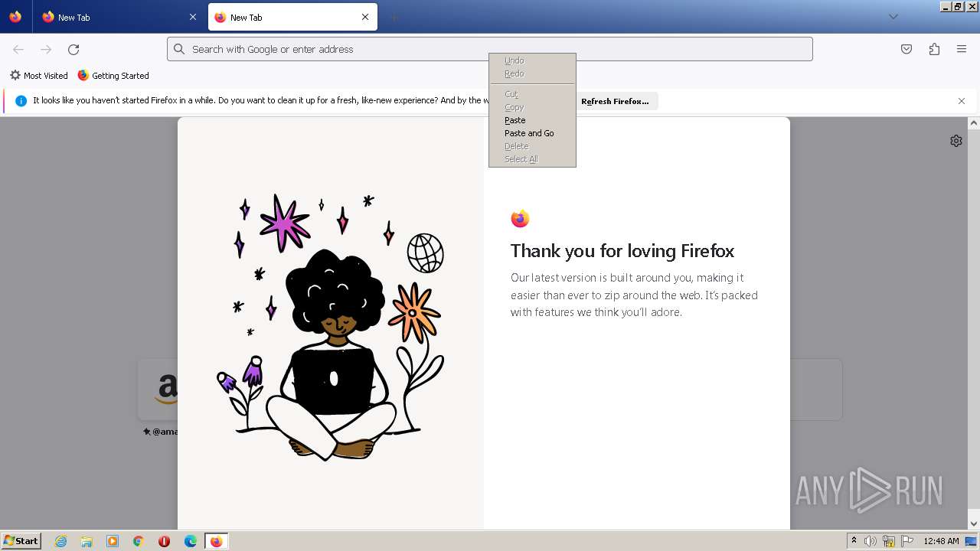Click the Most Visited bookmark
The image size is (980, 551).
(x=39, y=76)
